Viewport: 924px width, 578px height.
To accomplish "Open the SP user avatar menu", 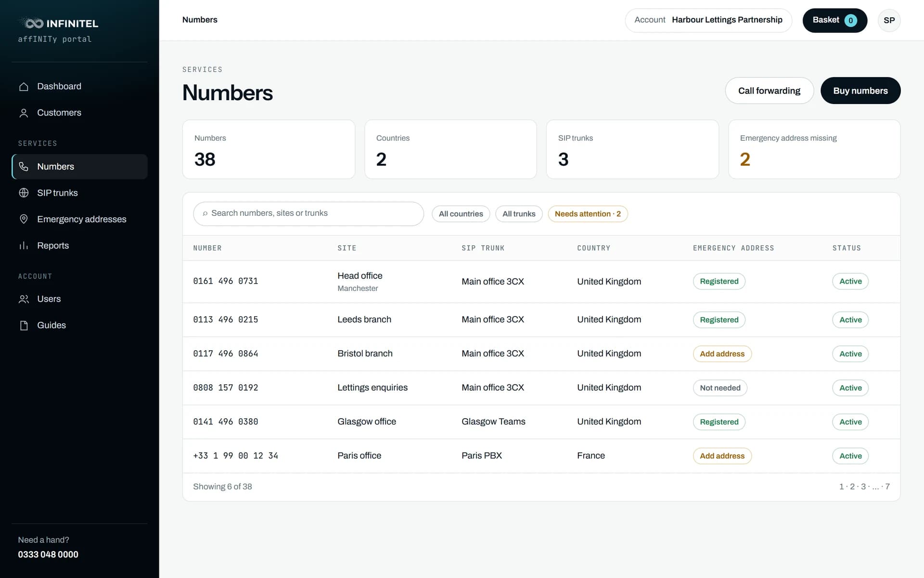I will (889, 20).
